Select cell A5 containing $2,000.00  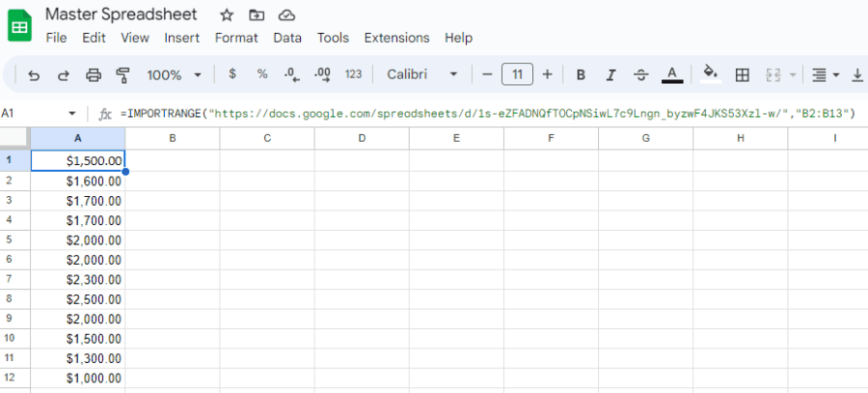[78, 239]
